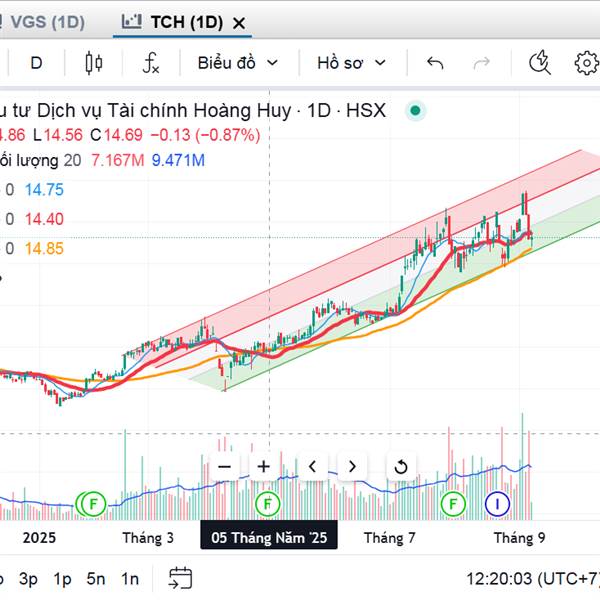This screenshot has width=600, height=600.
Task: Open the candlestick chart type selector
Action: (x=95, y=63)
